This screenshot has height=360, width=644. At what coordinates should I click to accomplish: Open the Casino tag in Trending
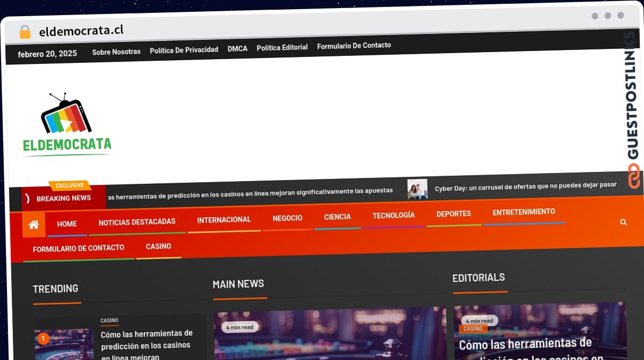pos(109,320)
